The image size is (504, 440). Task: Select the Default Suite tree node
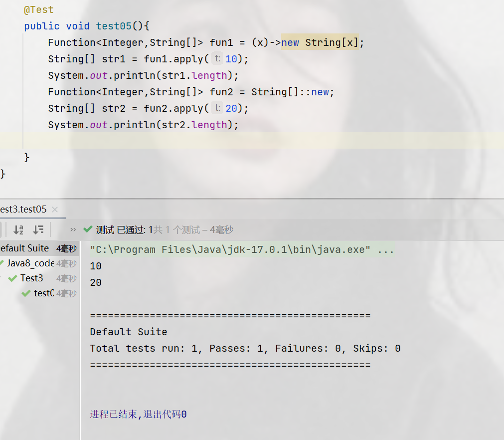pos(38,248)
